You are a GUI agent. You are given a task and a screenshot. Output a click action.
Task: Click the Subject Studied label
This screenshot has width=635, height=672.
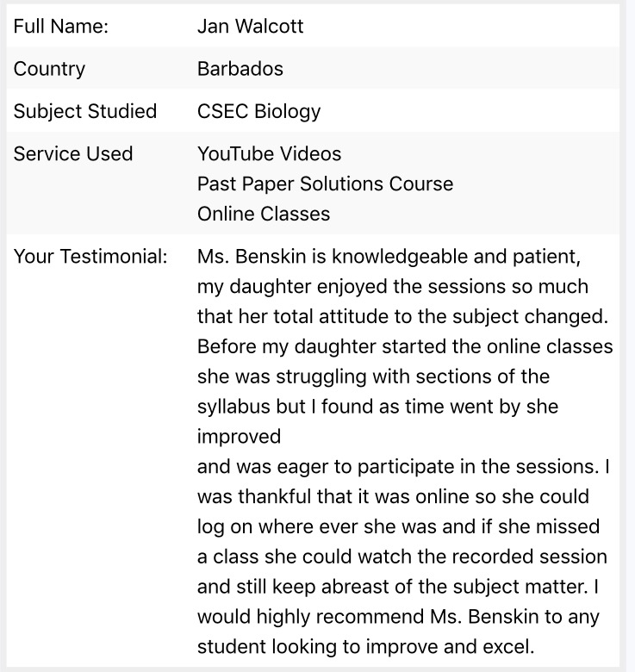click(x=85, y=111)
